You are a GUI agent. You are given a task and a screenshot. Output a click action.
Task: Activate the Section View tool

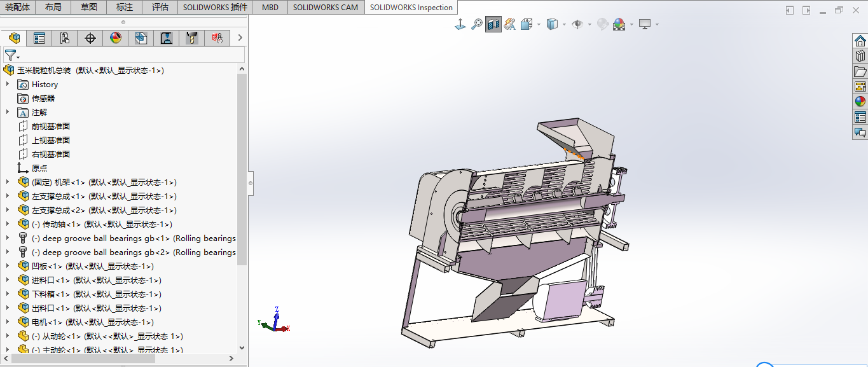493,24
